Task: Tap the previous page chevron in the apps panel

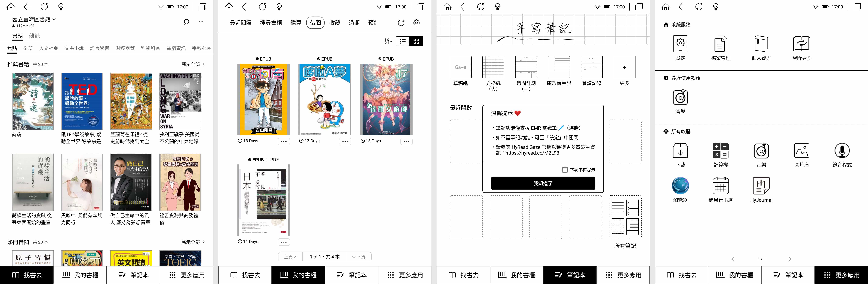Action: coord(733,259)
